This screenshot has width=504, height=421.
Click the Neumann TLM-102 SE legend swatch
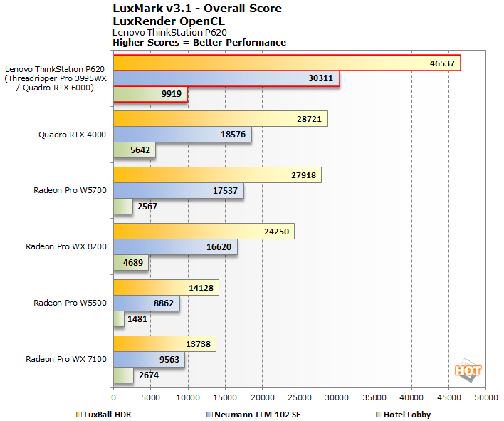click(209, 415)
